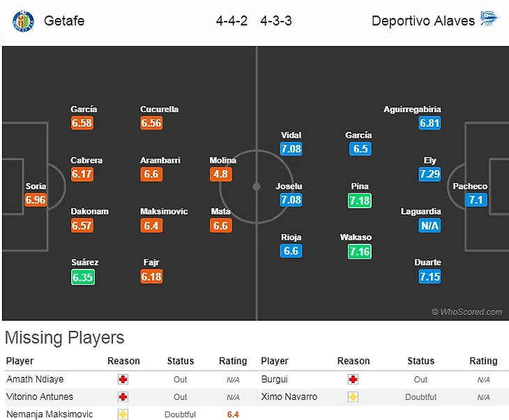Viewport: 509px width, 420px height.
Task: Select Pina's green 7.18 rating badge
Action: (360, 201)
